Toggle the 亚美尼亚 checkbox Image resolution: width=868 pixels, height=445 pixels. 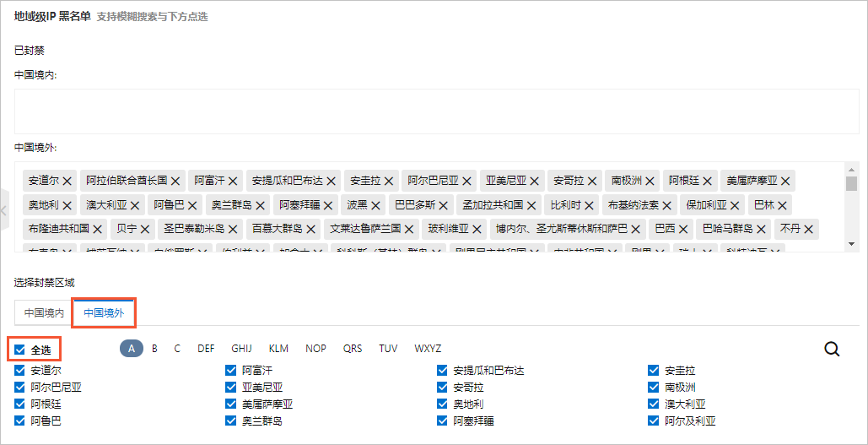click(x=231, y=387)
